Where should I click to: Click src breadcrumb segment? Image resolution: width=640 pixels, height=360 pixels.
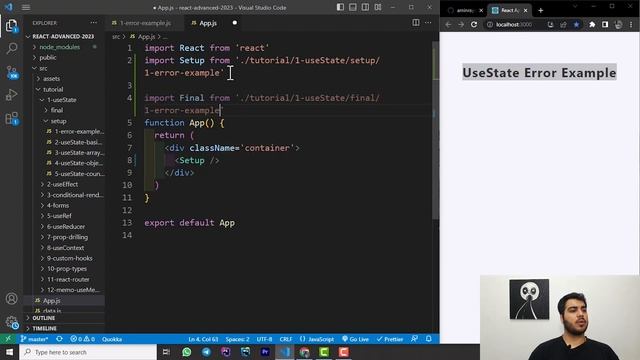(x=116, y=37)
